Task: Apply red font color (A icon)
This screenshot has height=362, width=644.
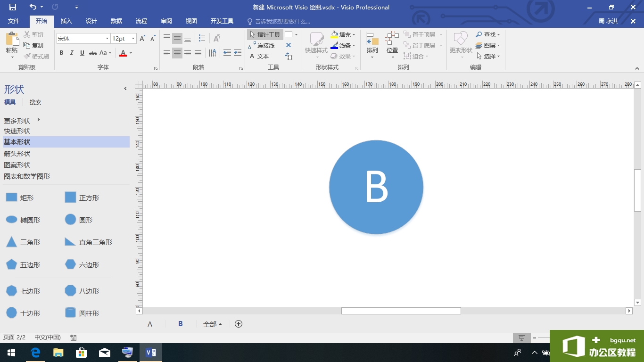Action: [x=123, y=53]
